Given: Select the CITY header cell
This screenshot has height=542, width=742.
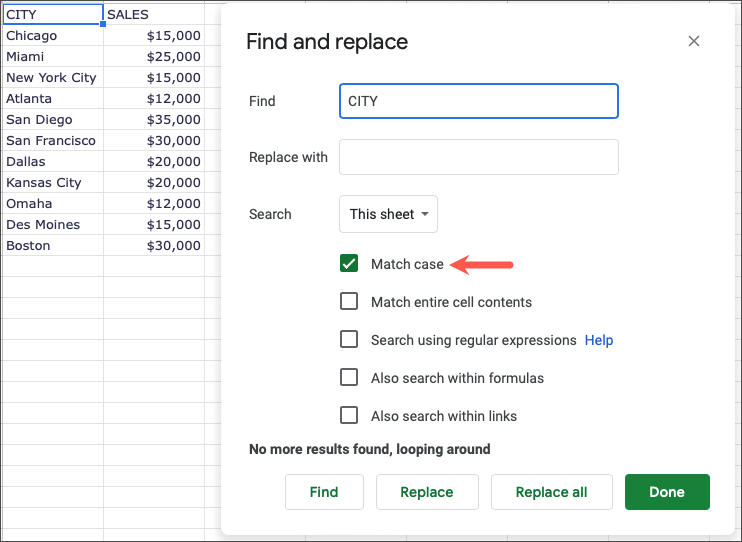Looking at the screenshot, I should pos(52,15).
